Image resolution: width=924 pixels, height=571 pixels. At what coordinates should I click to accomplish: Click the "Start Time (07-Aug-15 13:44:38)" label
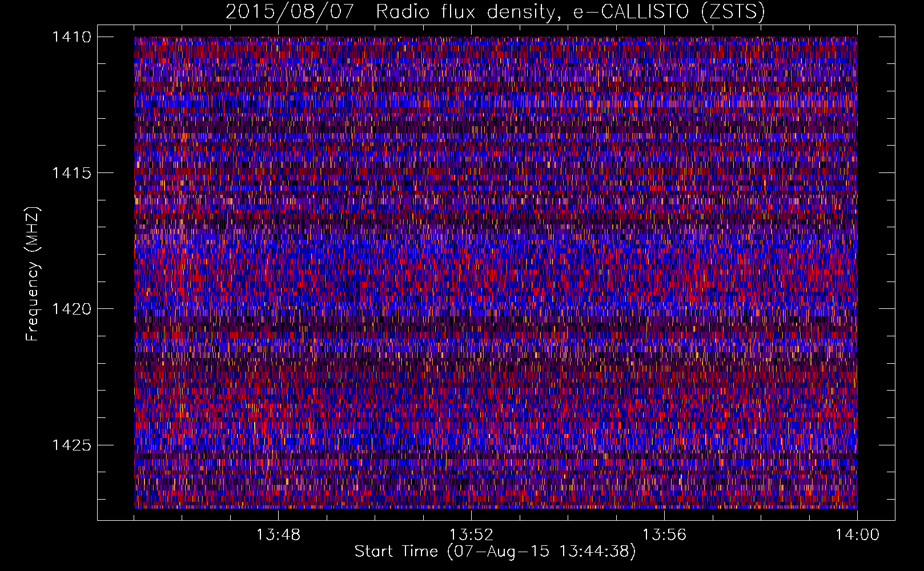point(495,552)
